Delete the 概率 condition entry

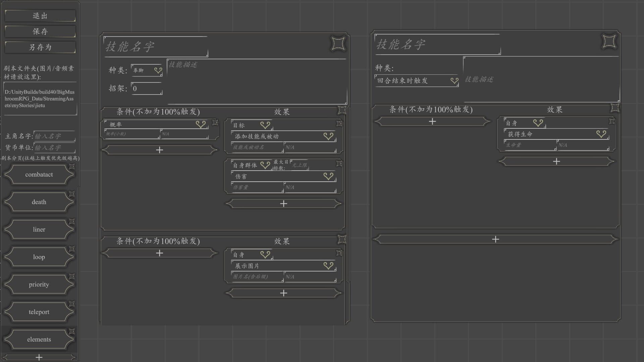[215, 122]
